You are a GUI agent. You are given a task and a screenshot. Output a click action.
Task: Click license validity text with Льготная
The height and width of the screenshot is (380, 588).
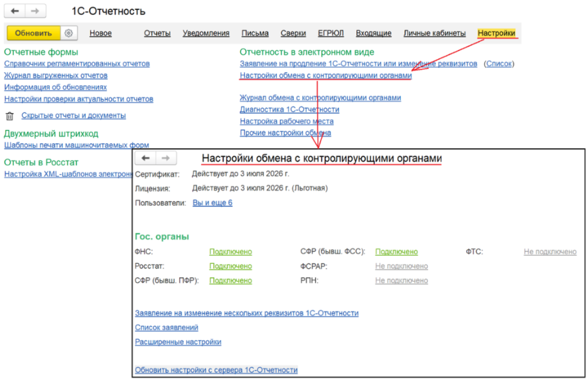(260, 188)
